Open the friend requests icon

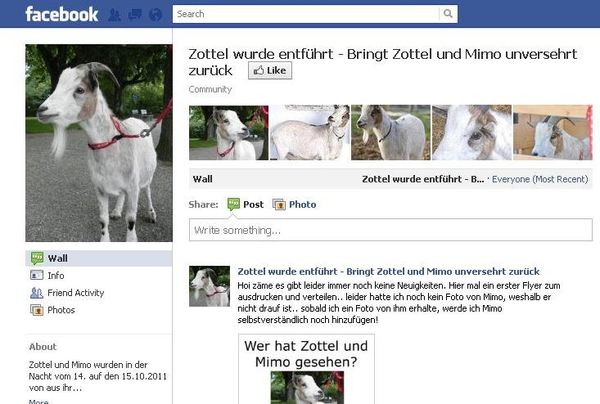click(114, 15)
